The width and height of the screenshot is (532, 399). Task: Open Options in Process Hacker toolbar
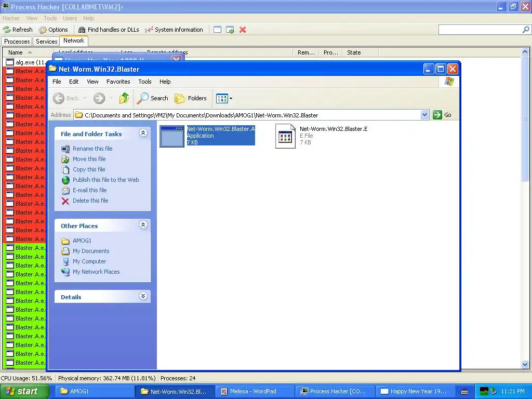coord(54,30)
